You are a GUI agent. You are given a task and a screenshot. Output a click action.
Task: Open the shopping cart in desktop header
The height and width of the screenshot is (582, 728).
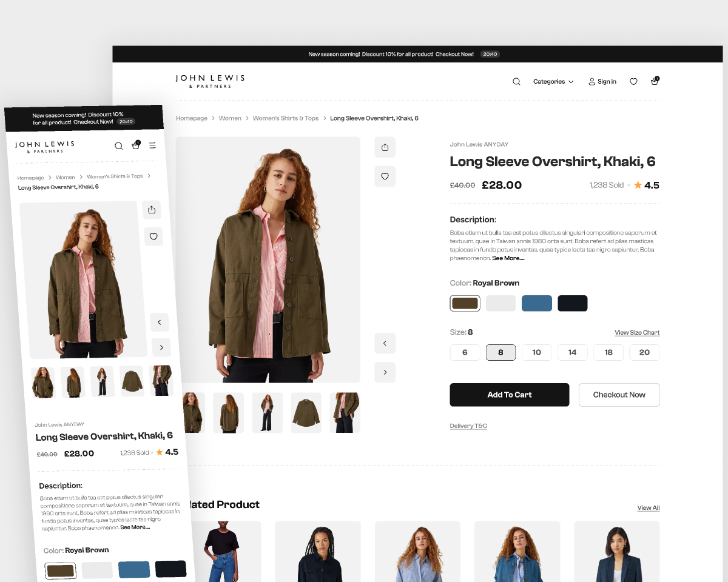click(655, 81)
